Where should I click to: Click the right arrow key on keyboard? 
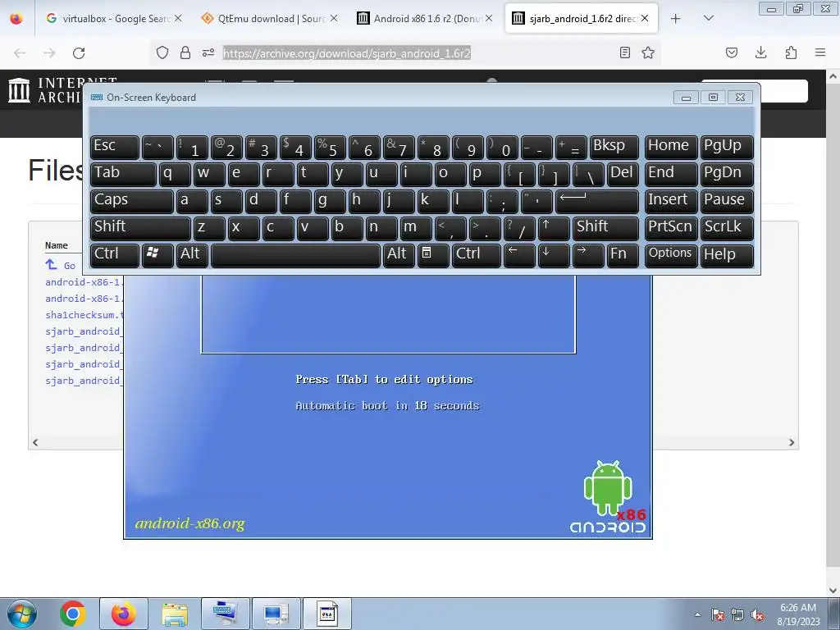588,255
